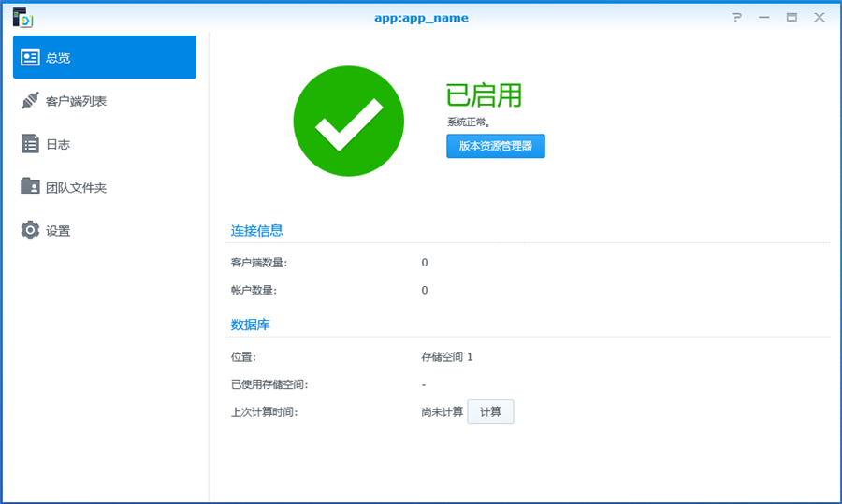Screen dimensions: 842x504
Task: Click the 连接信息 section header
Action: point(256,230)
